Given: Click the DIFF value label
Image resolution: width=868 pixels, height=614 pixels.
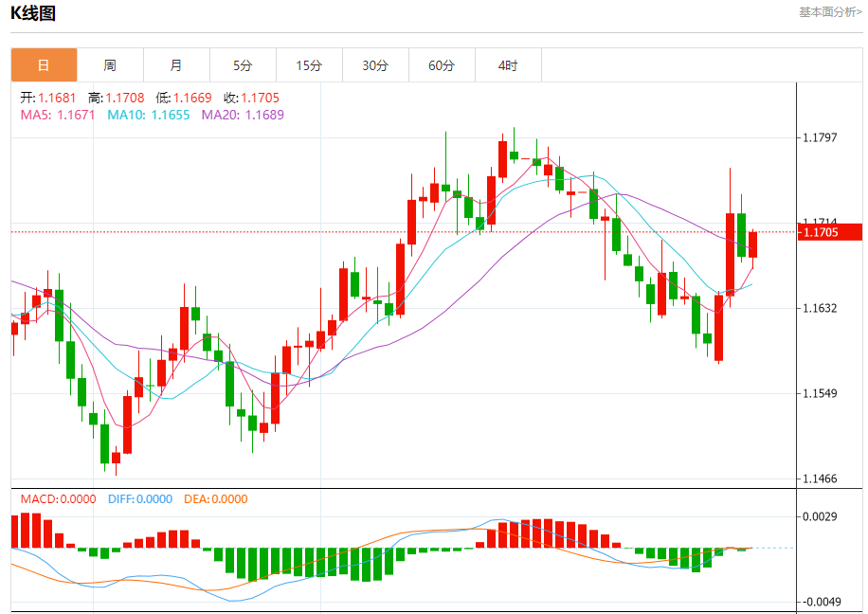Looking at the screenshot, I should (x=140, y=499).
